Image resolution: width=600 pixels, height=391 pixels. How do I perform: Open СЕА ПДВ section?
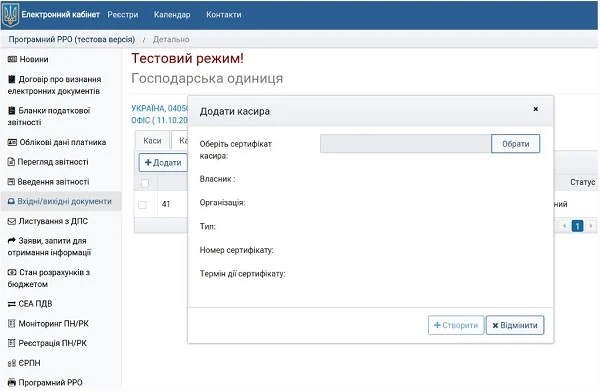coord(35,304)
